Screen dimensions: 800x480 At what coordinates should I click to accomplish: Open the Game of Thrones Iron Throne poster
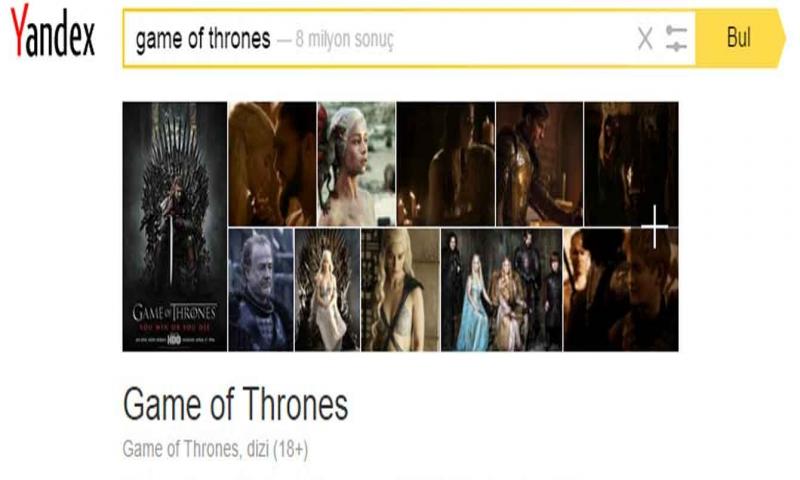[x=174, y=226]
